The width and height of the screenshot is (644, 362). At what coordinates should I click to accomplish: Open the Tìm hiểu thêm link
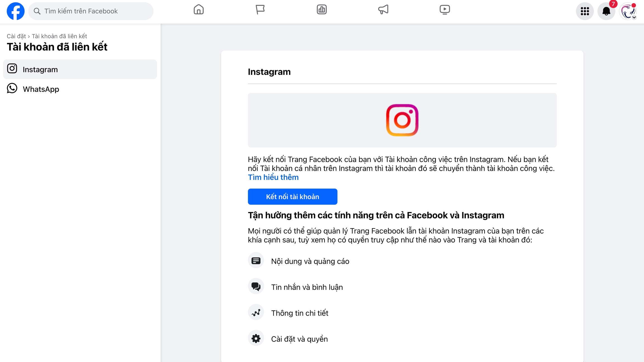[x=273, y=177]
